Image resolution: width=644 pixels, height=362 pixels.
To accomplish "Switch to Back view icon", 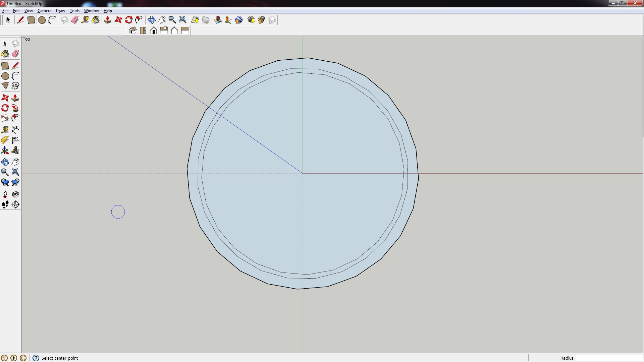I will coord(174,31).
